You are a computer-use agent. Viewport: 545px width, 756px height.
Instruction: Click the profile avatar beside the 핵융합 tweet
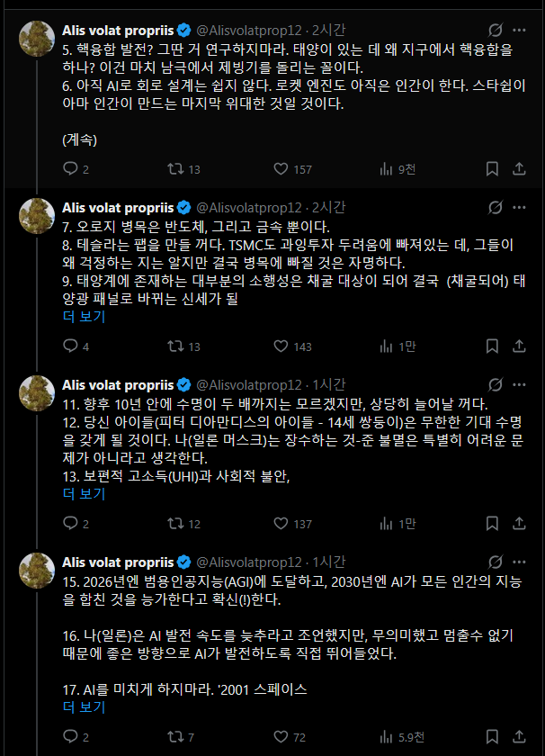pyautogui.click(x=37, y=40)
